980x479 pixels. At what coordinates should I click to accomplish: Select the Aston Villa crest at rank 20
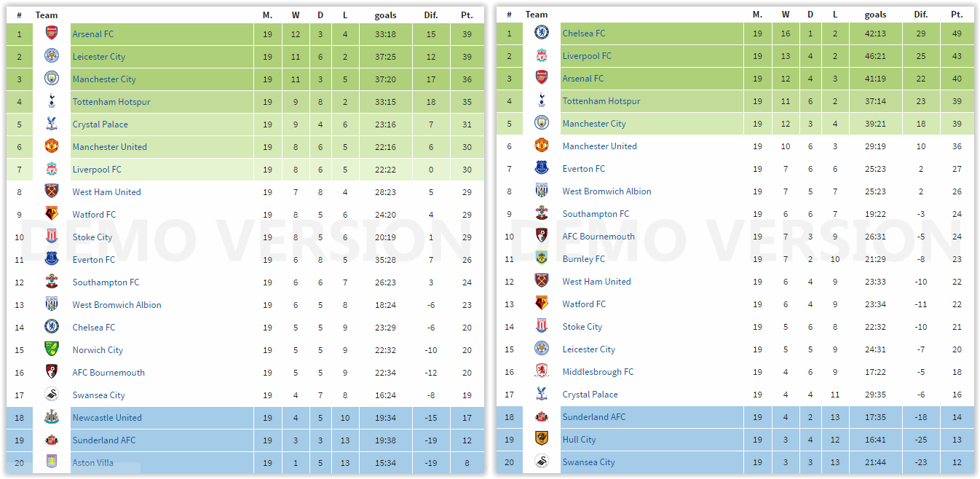coord(52,462)
